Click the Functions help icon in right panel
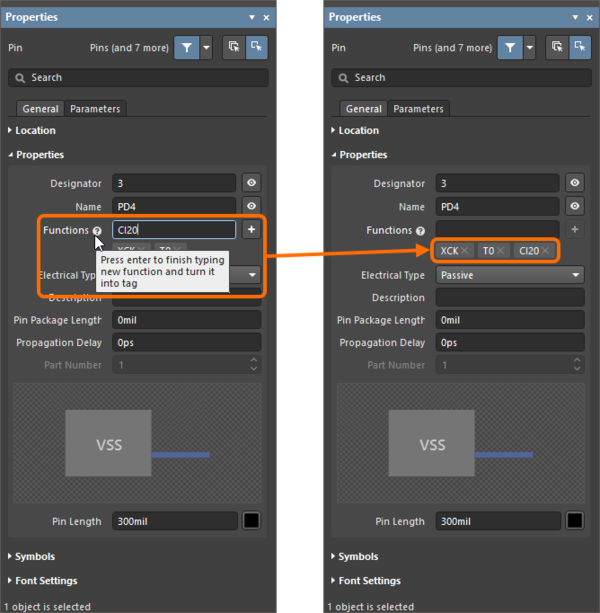 pyautogui.click(x=421, y=230)
